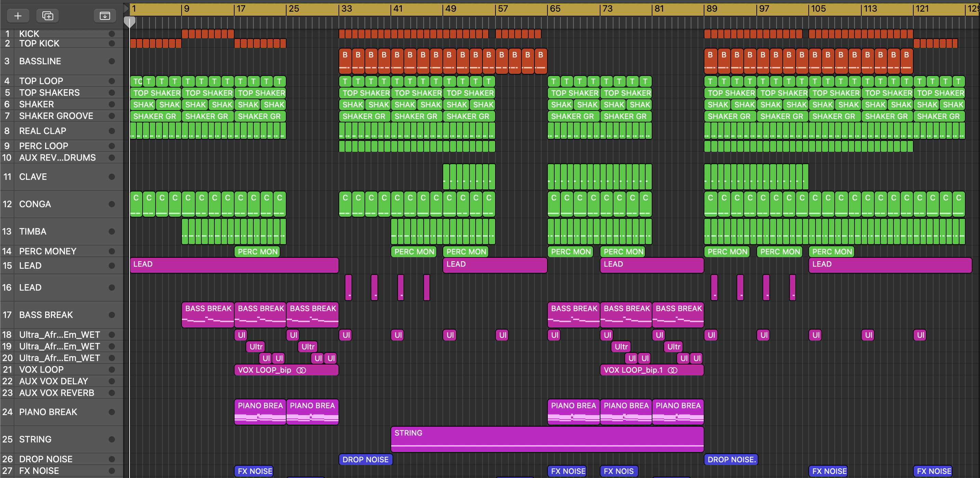Select the first FX NOISE region at bar 17
This screenshot has height=478, width=980.
click(x=254, y=471)
